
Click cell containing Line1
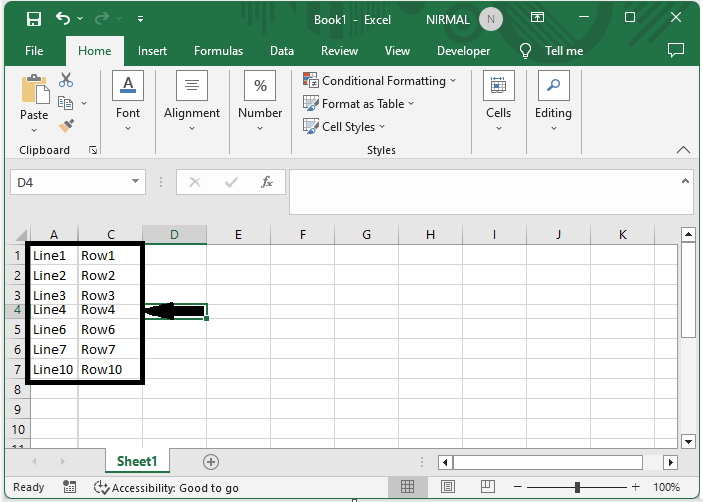pyautogui.click(x=54, y=255)
